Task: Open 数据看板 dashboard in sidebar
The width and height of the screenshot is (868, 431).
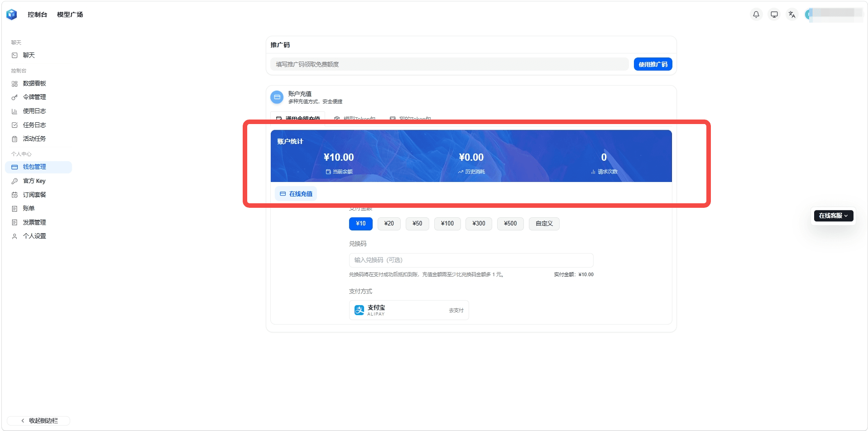Action: (38, 83)
